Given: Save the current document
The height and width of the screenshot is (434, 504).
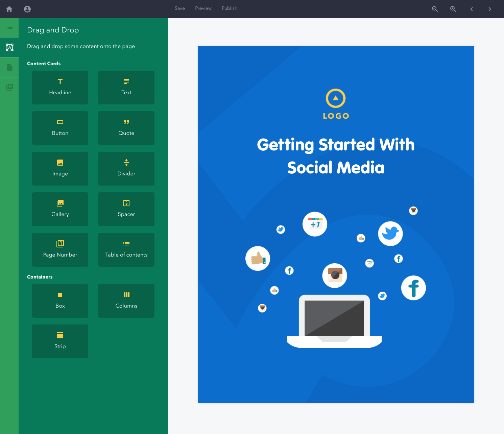Looking at the screenshot, I should click(179, 8).
